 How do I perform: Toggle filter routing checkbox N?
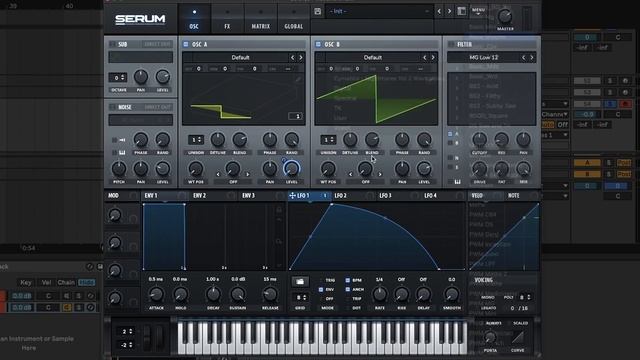(450, 158)
